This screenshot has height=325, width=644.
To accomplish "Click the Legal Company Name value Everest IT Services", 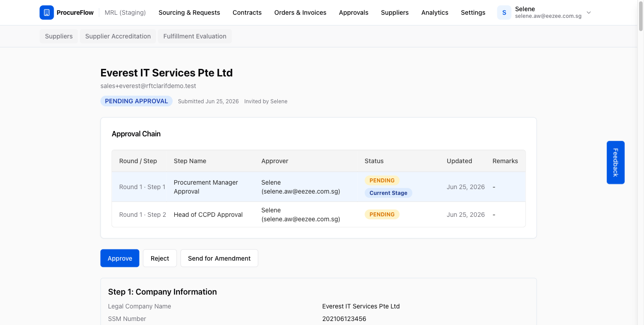I will [x=361, y=306].
